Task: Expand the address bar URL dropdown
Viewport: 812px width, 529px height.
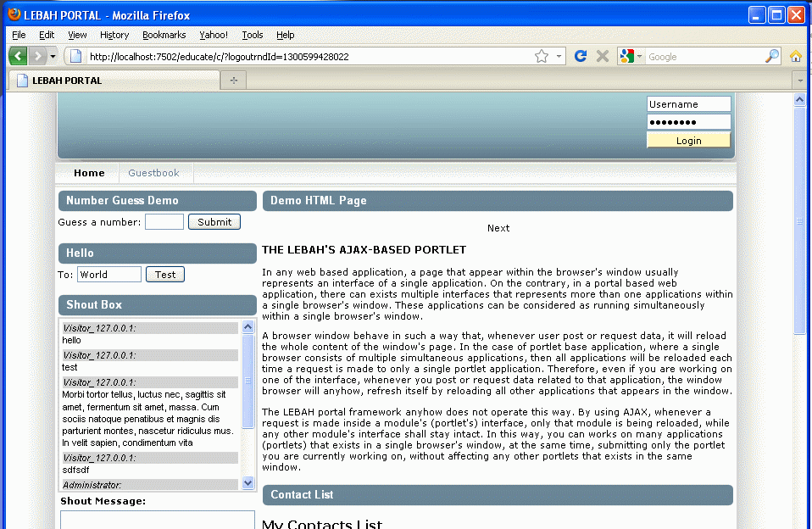Action: click(x=559, y=57)
